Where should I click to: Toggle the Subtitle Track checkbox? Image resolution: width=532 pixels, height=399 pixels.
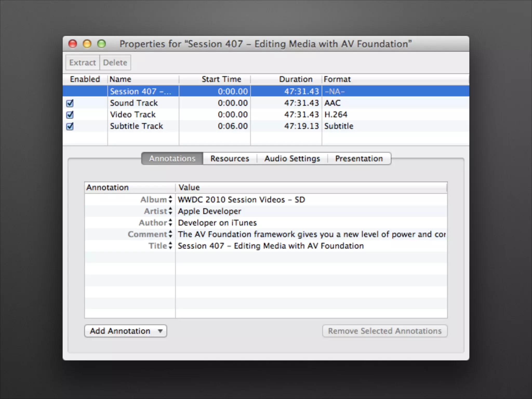coord(70,126)
